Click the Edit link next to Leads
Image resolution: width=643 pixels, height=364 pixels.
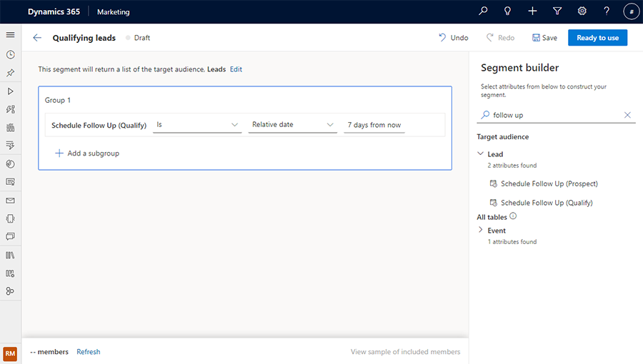(236, 69)
